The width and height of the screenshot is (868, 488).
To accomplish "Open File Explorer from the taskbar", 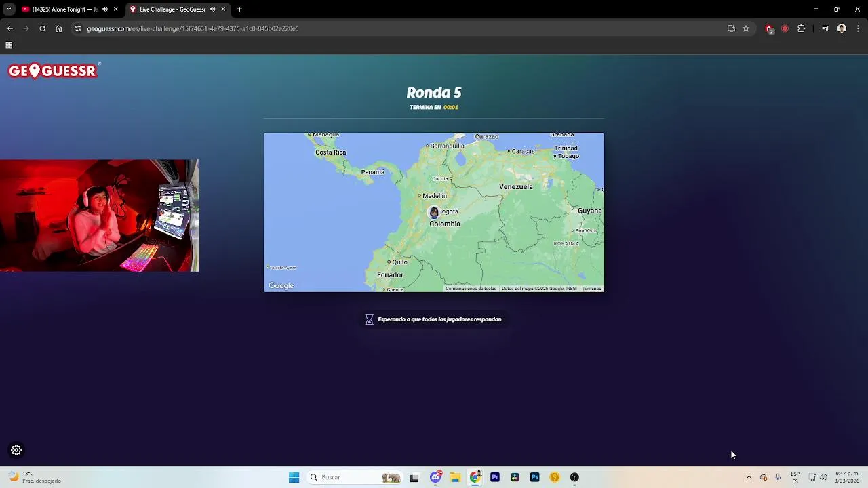I will coord(455,477).
